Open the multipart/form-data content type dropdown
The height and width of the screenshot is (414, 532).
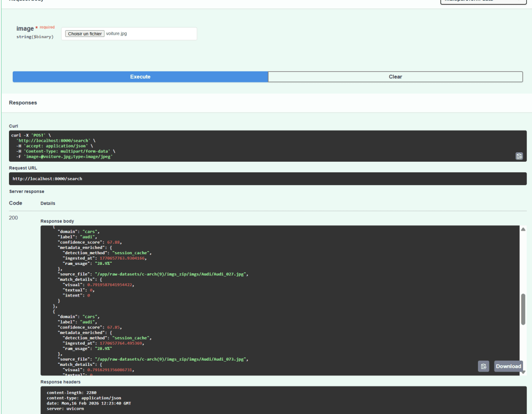(x=483, y=1)
